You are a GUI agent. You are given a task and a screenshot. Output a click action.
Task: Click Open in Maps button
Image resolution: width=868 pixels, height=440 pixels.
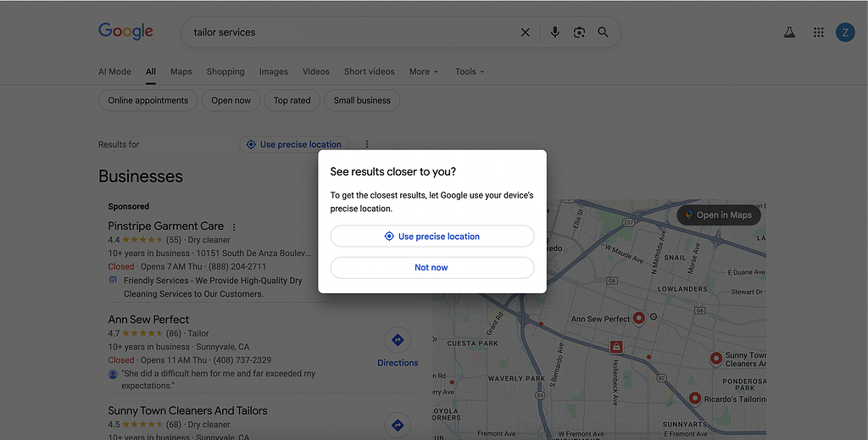pyautogui.click(x=719, y=214)
